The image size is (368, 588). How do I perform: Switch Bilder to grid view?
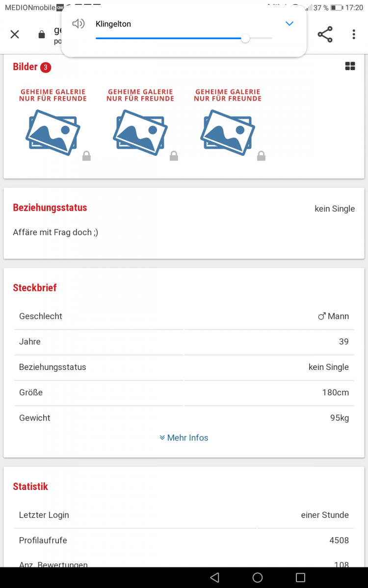(350, 66)
